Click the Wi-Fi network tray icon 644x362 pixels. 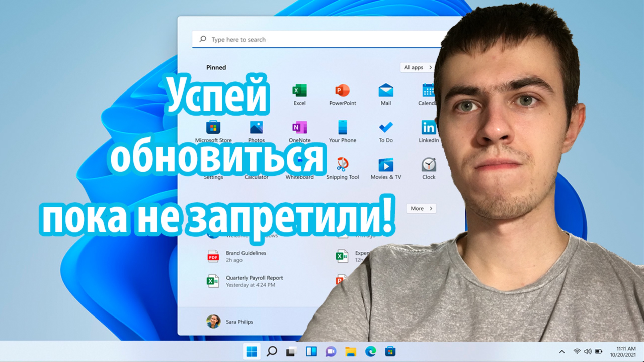pyautogui.click(x=577, y=351)
